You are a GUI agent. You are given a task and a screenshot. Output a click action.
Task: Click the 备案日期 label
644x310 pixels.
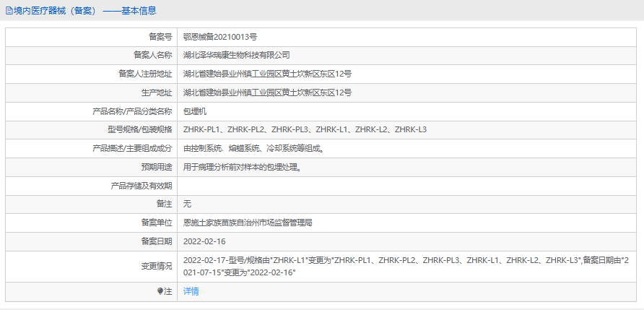[157, 241]
